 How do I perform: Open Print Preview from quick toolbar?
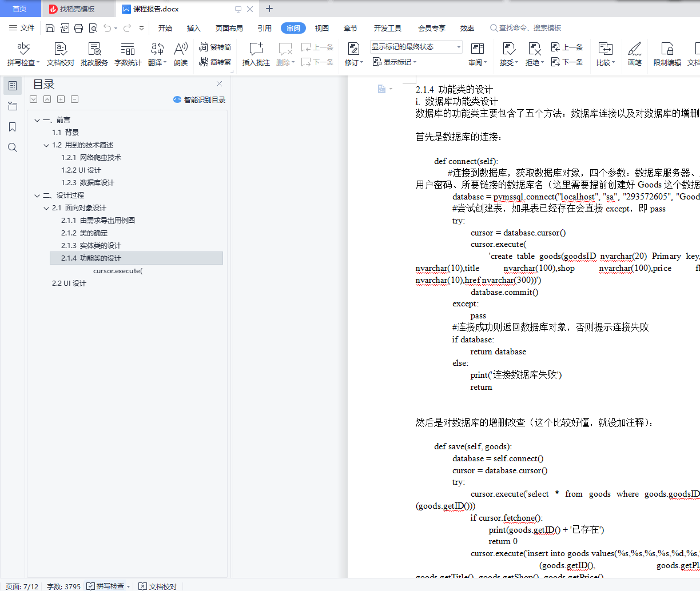pyautogui.click(x=93, y=28)
